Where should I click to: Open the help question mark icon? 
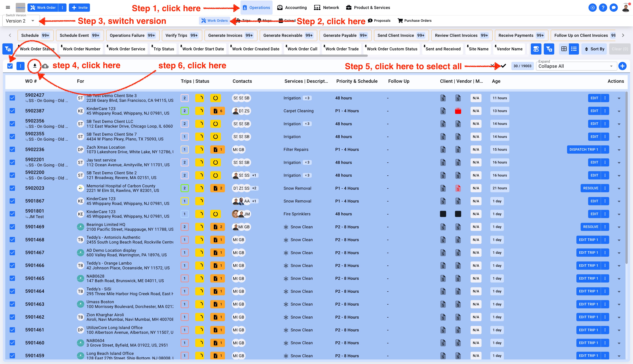click(x=603, y=8)
